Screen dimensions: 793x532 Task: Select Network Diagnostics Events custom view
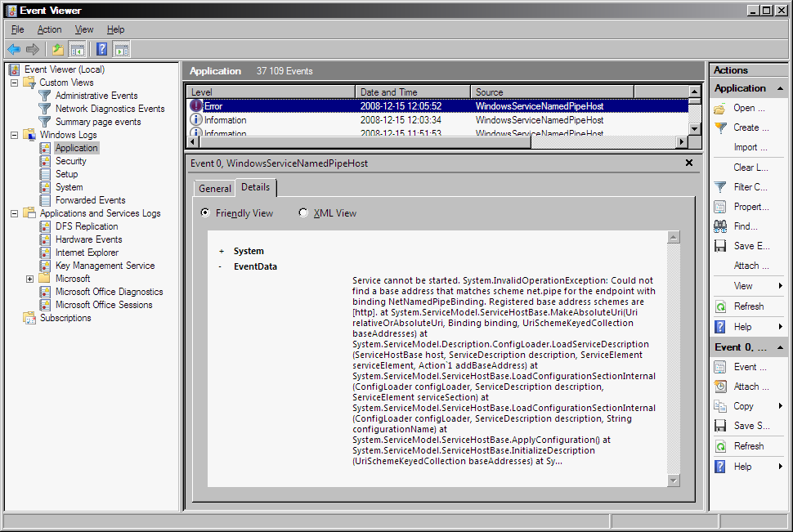pyautogui.click(x=110, y=109)
